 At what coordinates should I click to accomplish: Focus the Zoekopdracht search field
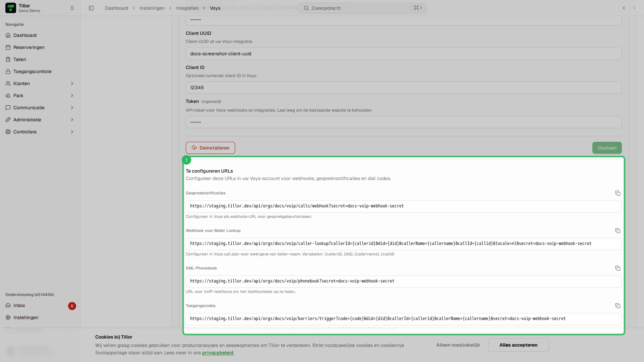click(x=362, y=8)
